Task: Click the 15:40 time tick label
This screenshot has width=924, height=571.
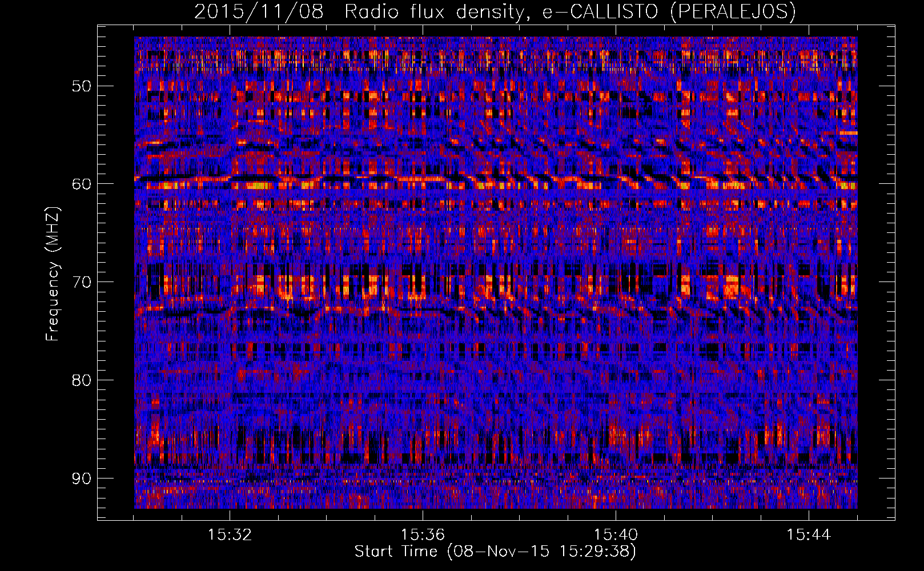Action: point(616,535)
